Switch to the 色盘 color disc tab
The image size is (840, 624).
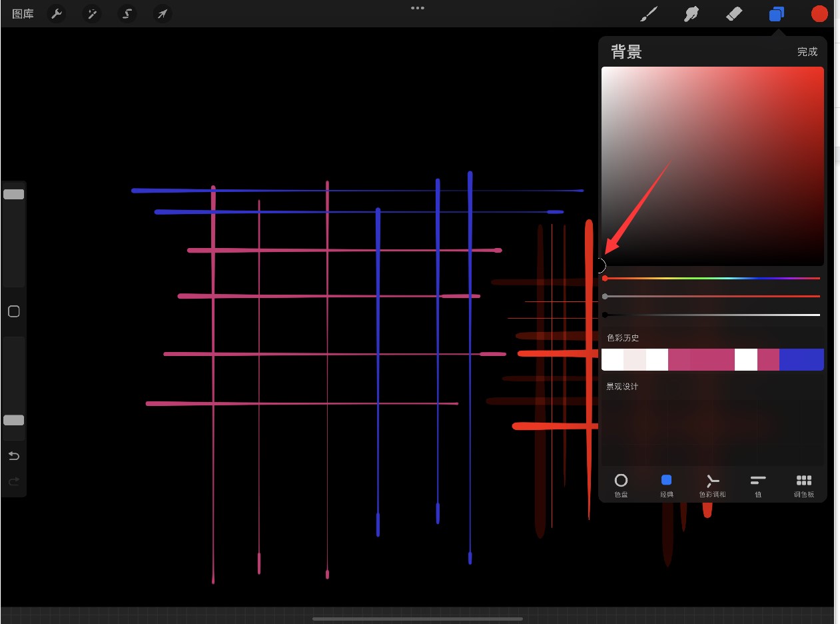[x=621, y=485]
